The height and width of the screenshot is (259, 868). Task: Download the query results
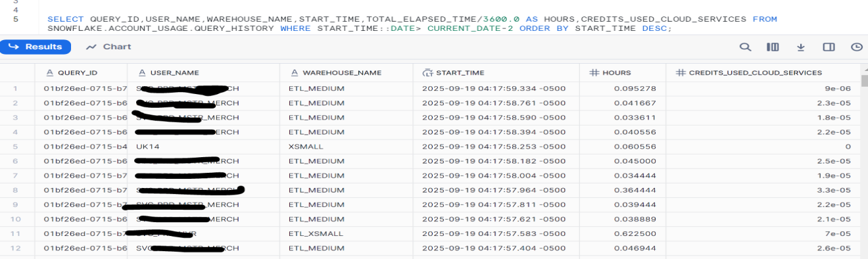(801, 47)
